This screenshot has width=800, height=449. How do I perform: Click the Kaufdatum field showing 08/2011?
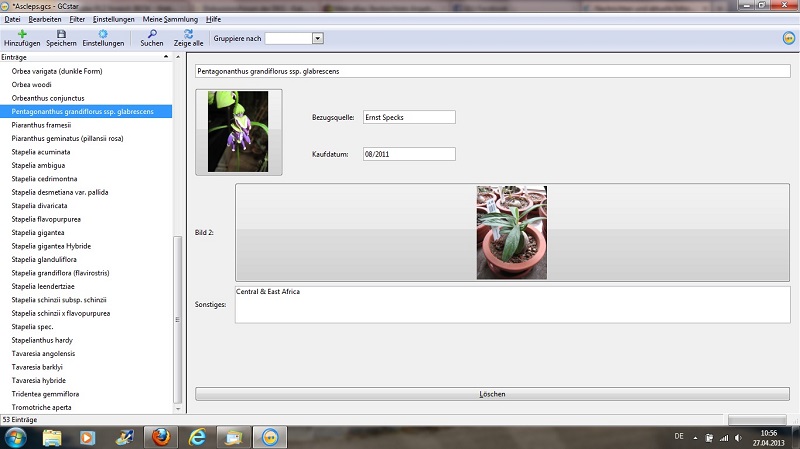pyautogui.click(x=408, y=154)
